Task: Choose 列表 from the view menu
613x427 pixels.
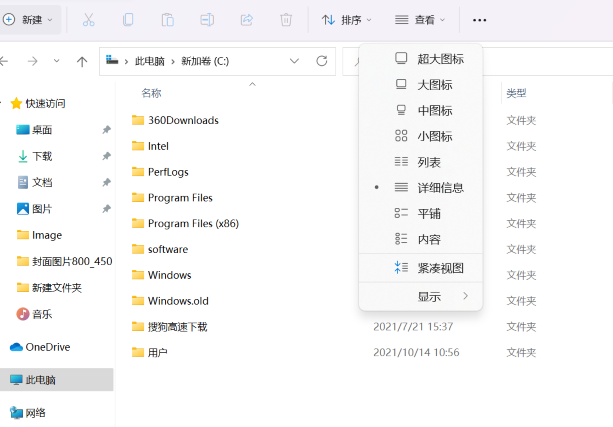Action: [x=429, y=161]
